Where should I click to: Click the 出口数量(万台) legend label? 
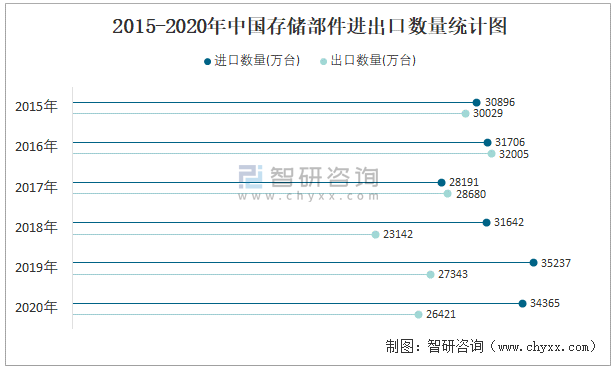[373, 60]
